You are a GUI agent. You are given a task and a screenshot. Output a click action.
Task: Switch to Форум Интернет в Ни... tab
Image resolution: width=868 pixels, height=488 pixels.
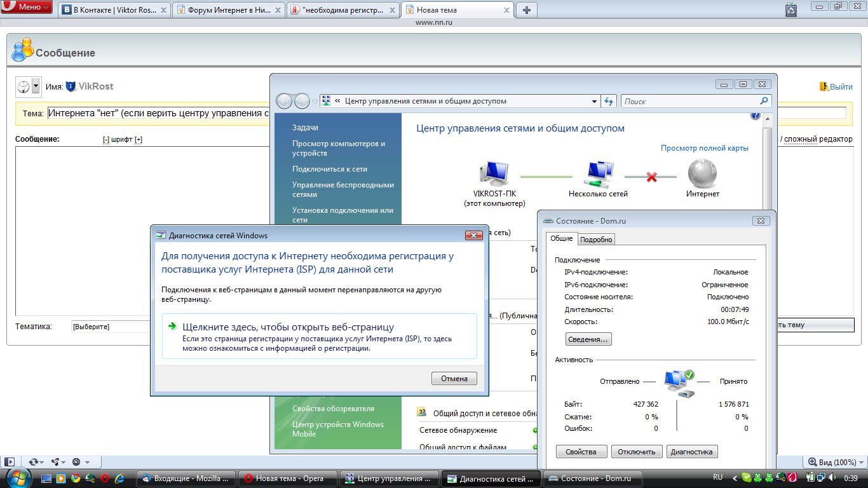tap(229, 10)
